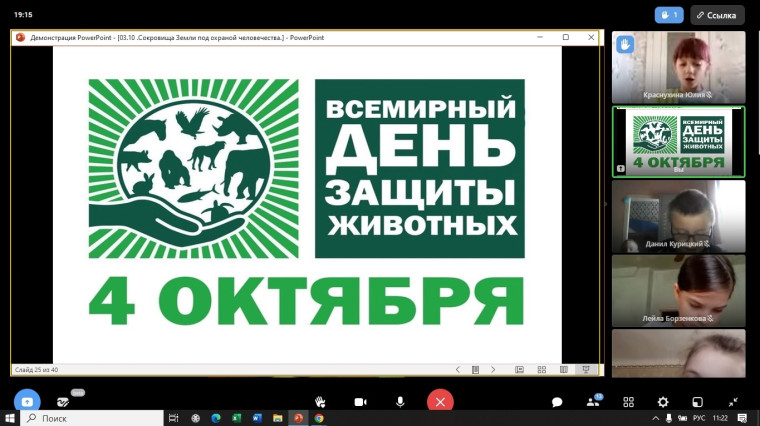This screenshot has width=760, height=426.
Task: Maximize the PowerPoint presentation window
Action: click(x=566, y=37)
